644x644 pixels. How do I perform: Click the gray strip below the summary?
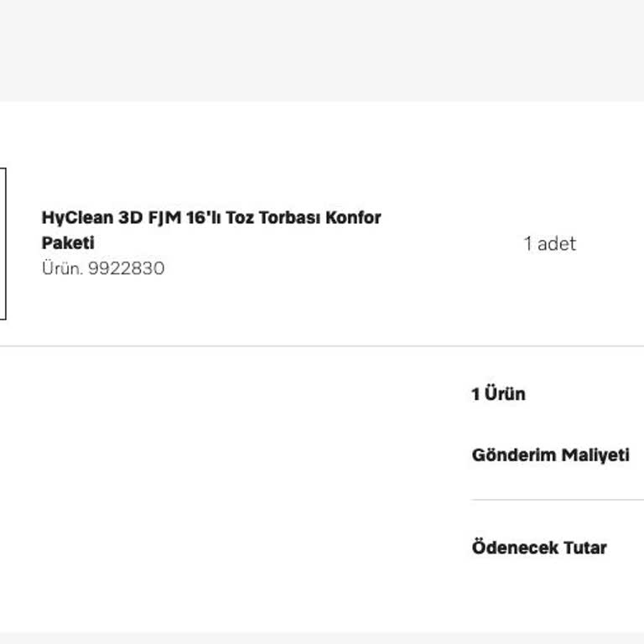[322, 638]
